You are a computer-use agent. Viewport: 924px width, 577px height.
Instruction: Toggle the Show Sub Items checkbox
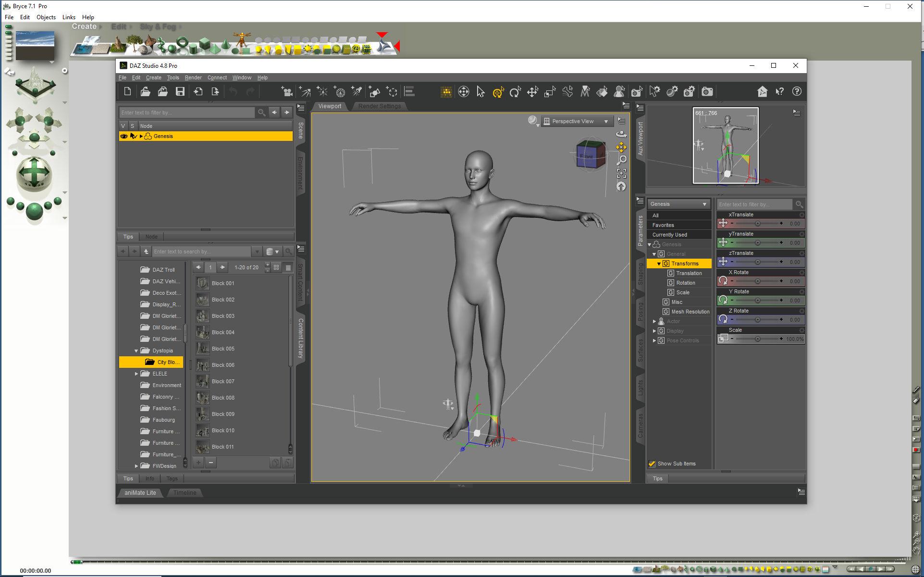(x=652, y=464)
